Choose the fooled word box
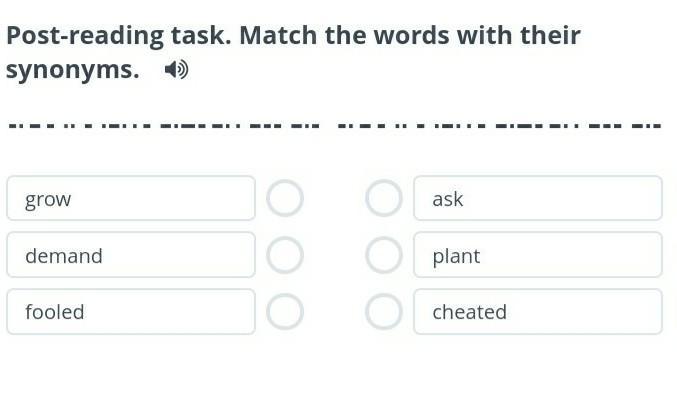677x396 pixels. [131, 311]
